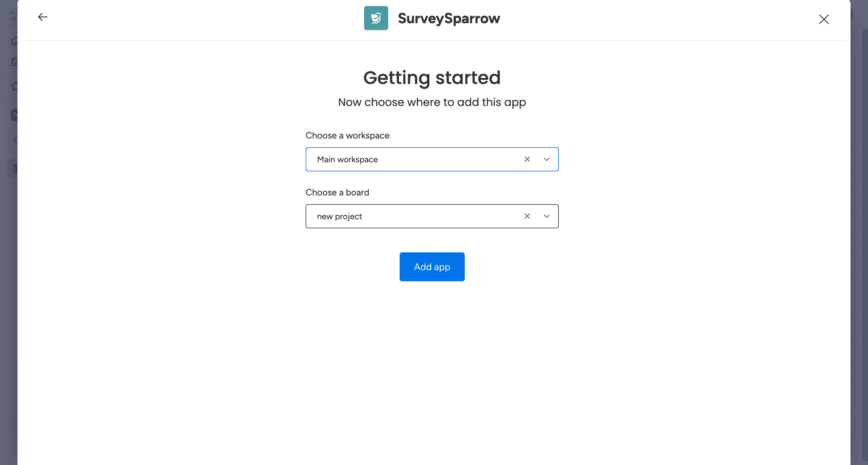Click the SurveySparrow bird logo icon
Screen dimensions: 868x465
(376, 18)
